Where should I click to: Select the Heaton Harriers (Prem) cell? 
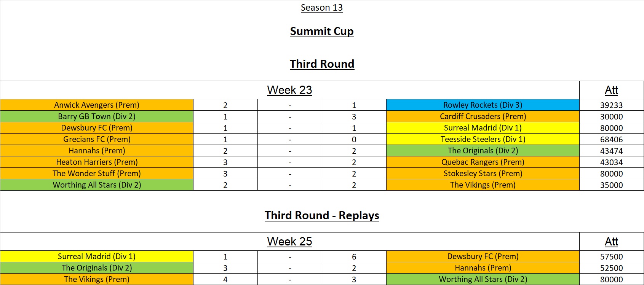97,162
